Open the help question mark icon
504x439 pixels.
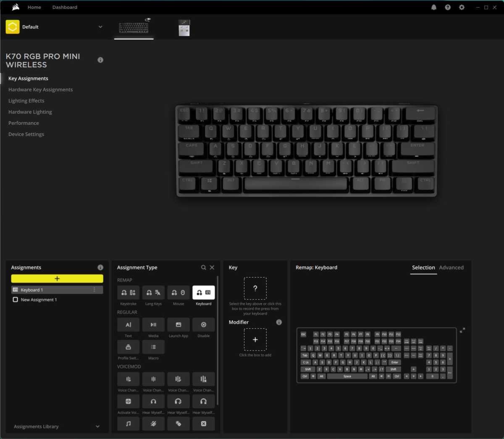448,7
